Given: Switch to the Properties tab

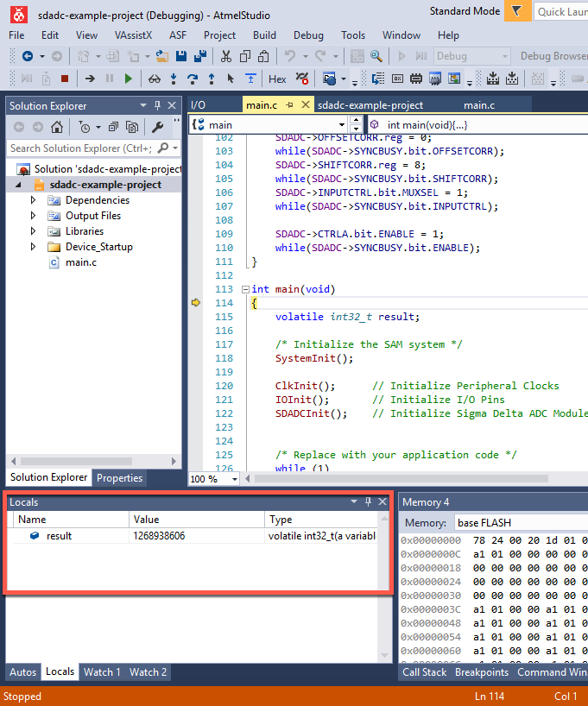Looking at the screenshot, I should point(119,478).
